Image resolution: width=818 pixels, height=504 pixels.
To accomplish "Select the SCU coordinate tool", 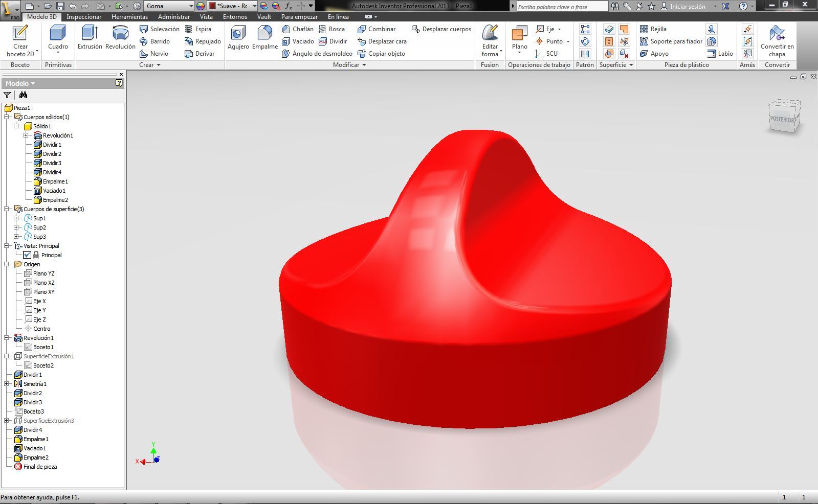I will tap(546, 54).
